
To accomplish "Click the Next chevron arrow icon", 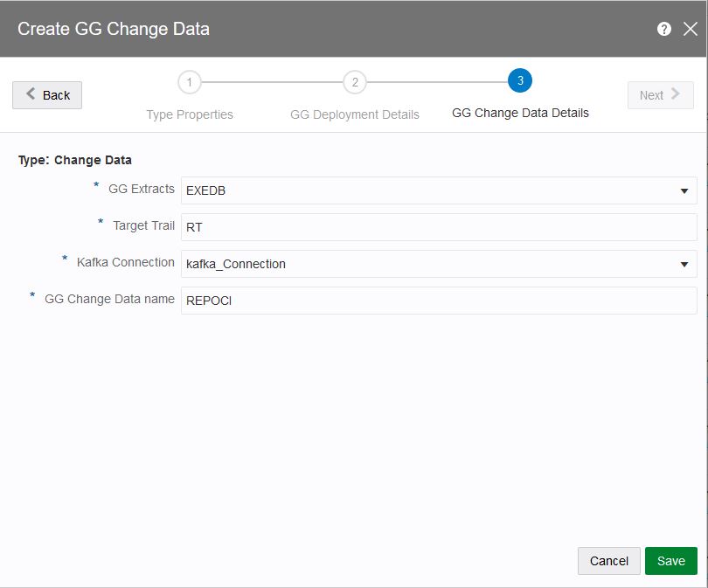I will [676, 94].
